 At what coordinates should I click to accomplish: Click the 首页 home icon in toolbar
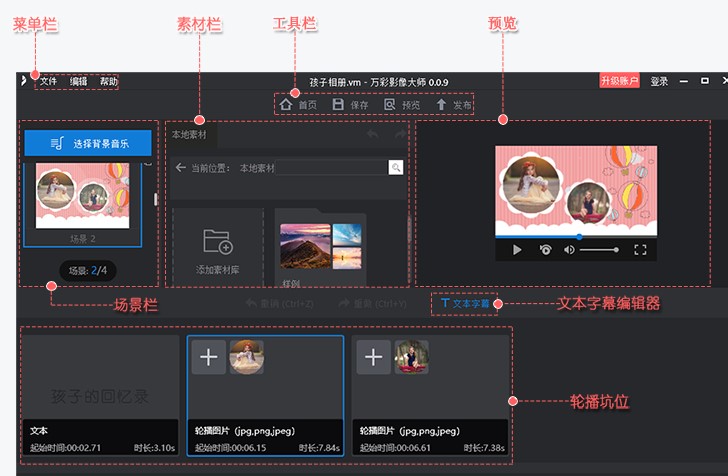click(x=286, y=104)
